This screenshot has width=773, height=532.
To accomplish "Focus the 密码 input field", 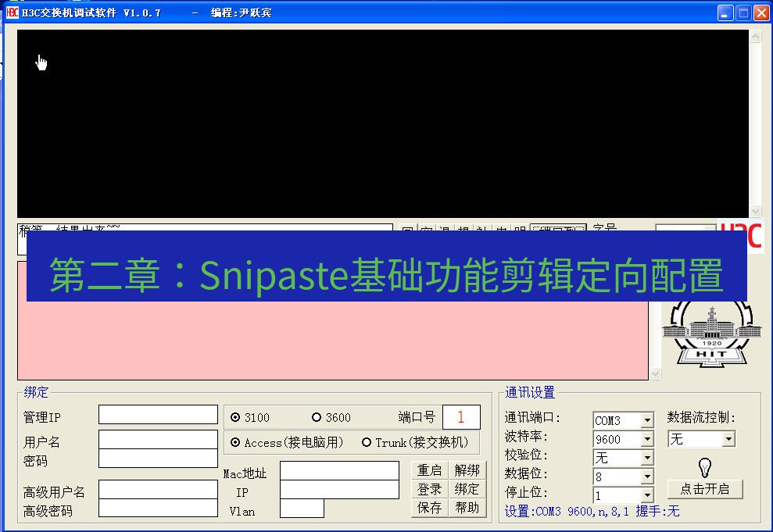I will coord(158,458).
